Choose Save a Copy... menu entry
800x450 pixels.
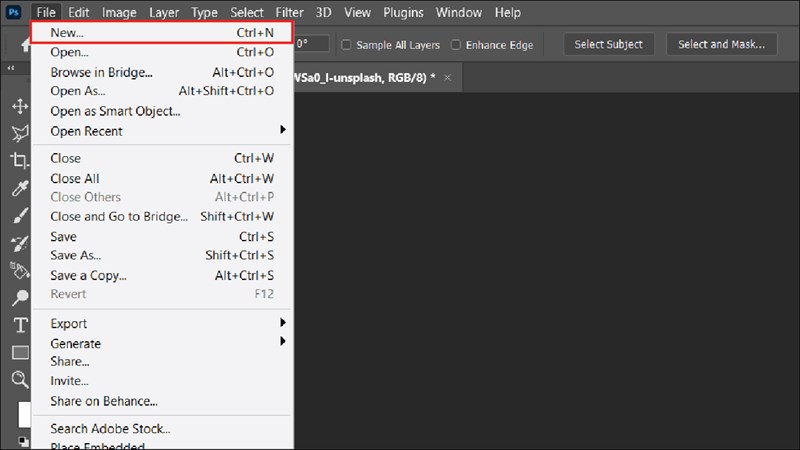click(x=162, y=276)
